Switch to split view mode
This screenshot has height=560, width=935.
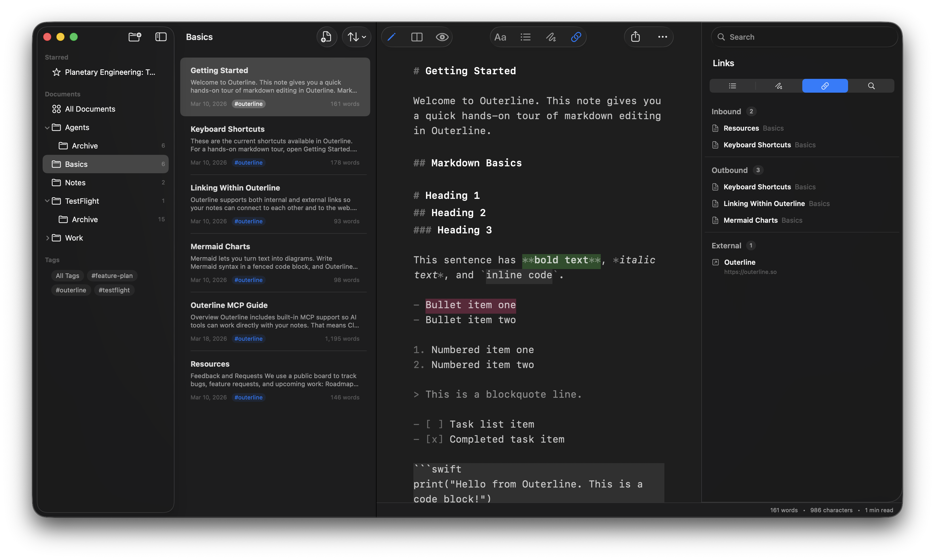(416, 37)
